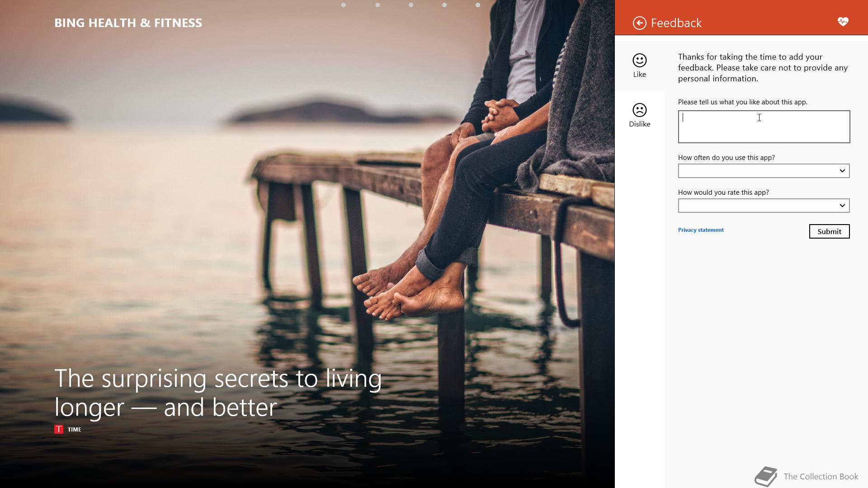Click the Bing Health & Fitness title
868x488 pixels.
coord(128,23)
